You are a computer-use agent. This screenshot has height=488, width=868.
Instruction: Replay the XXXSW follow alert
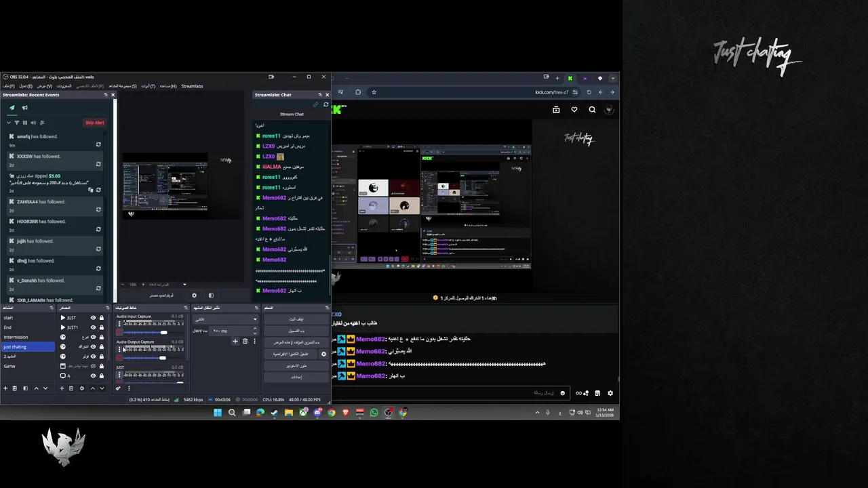coord(98,164)
